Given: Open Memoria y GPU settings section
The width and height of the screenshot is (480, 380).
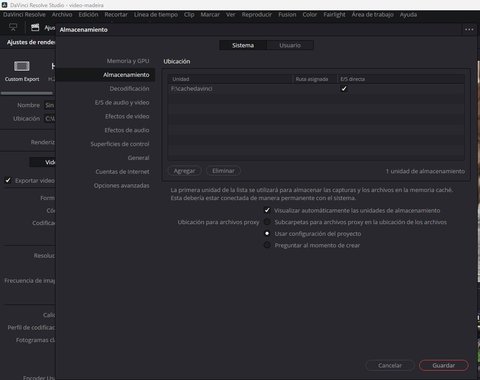Looking at the screenshot, I should pyautogui.click(x=128, y=61).
